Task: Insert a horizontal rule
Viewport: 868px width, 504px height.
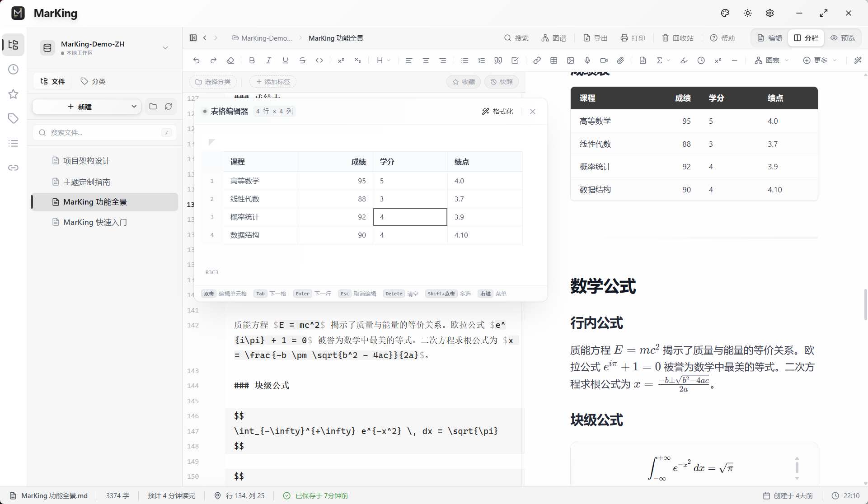Action: (x=735, y=61)
